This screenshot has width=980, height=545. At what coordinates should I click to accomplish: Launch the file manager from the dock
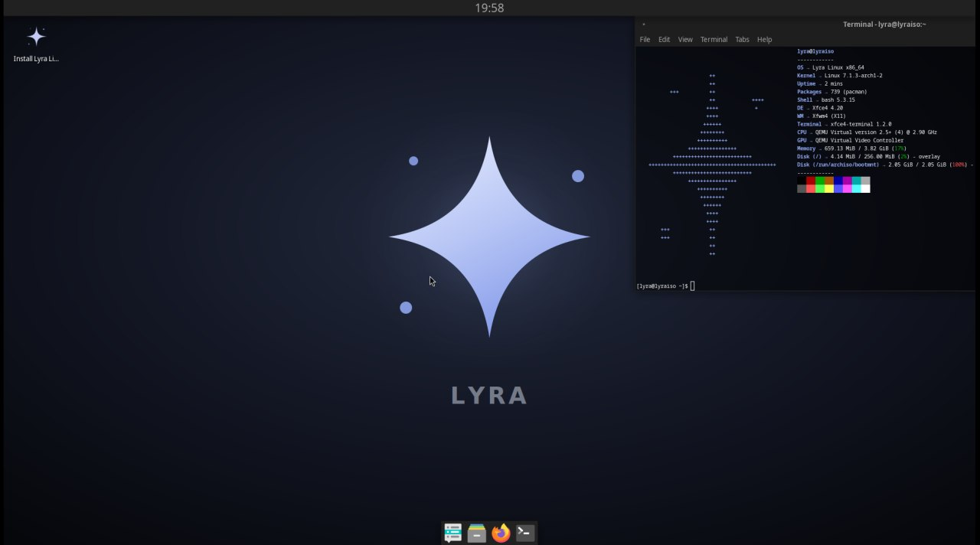click(477, 533)
